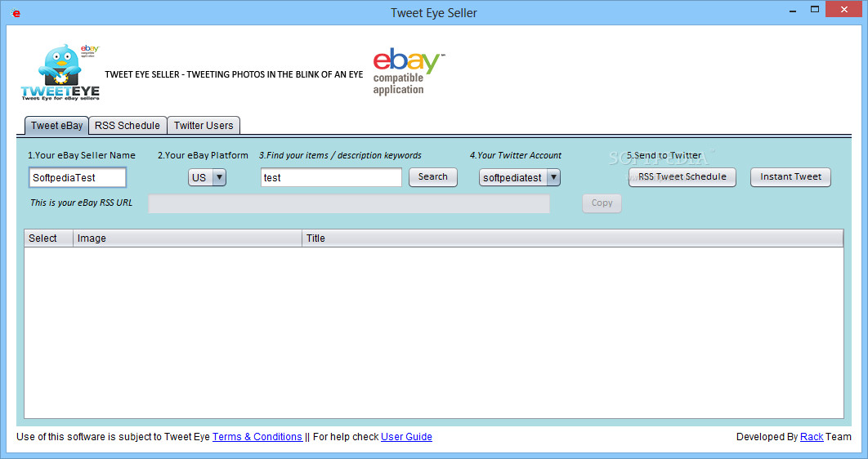Click the eBay compatible application logo

408,71
